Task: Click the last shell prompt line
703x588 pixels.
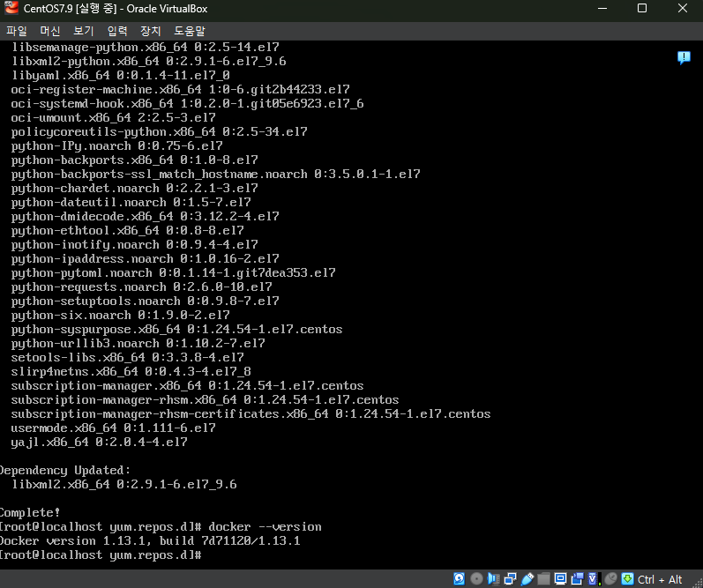Action: point(101,555)
